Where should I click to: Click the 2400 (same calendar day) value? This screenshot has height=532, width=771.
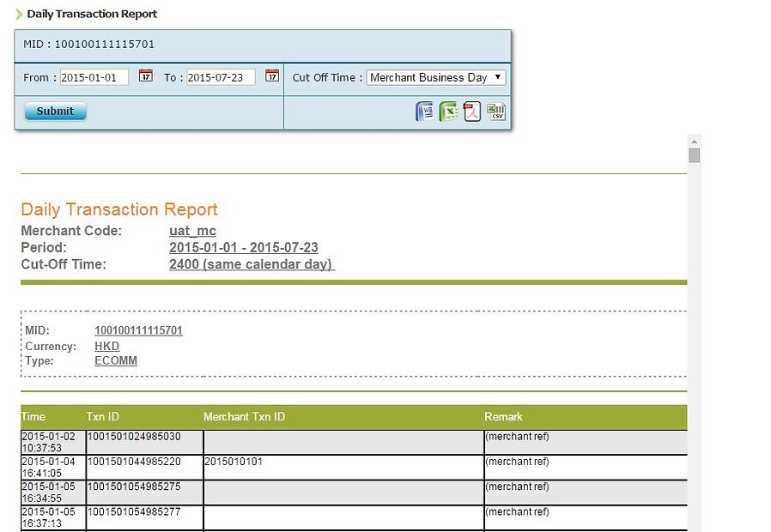[252, 264]
